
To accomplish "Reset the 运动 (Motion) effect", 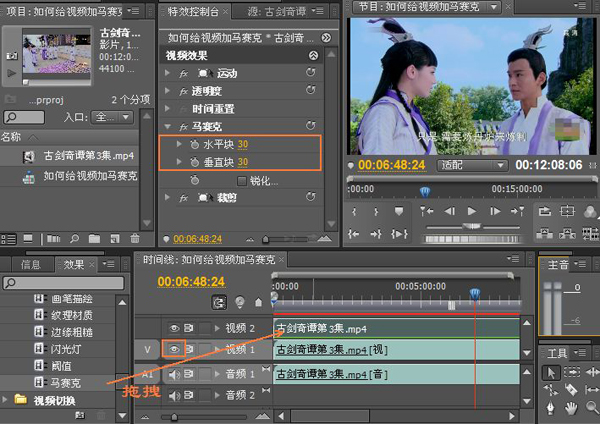I will pyautogui.click(x=311, y=72).
